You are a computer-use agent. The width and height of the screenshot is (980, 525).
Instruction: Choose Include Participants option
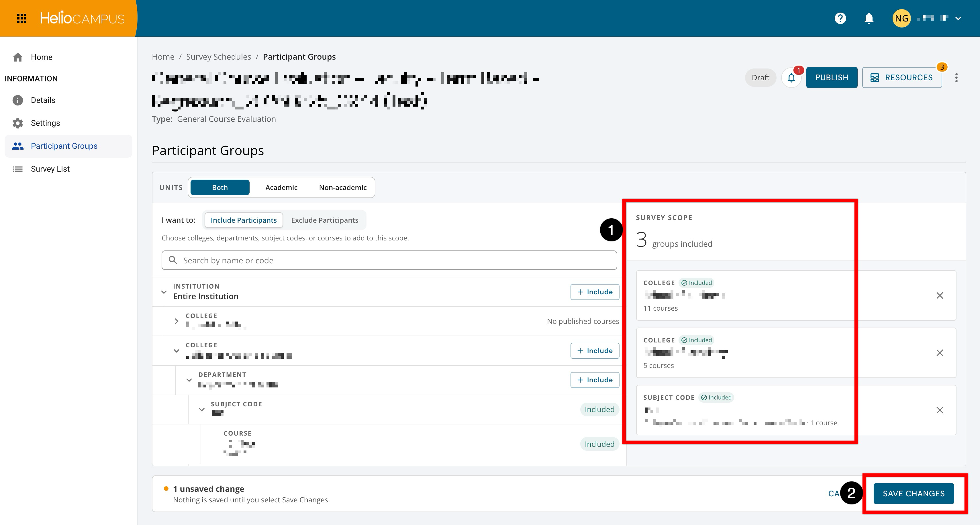pos(244,220)
